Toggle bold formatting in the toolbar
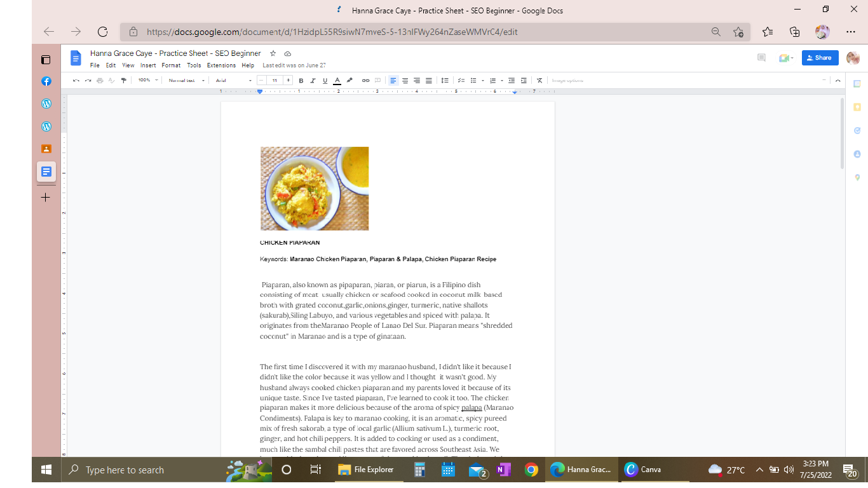Screen dimensions: 868x488 (x=301, y=81)
